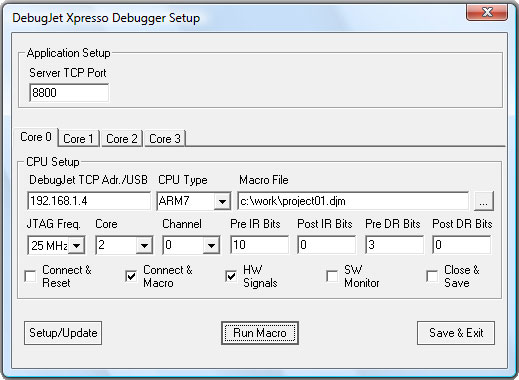This screenshot has height=380, width=519.
Task: Click the DebugJet TCP Adr./USB address field
Action: (x=89, y=201)
